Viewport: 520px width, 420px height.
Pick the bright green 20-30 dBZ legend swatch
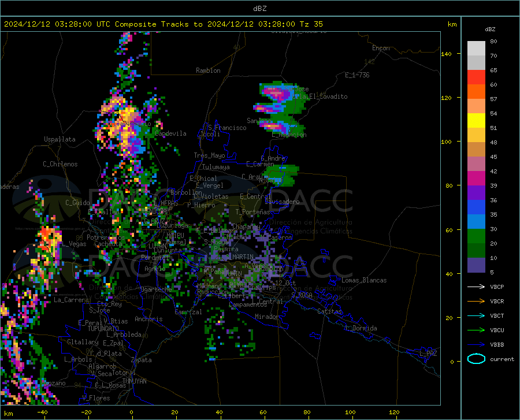point(476,236)
